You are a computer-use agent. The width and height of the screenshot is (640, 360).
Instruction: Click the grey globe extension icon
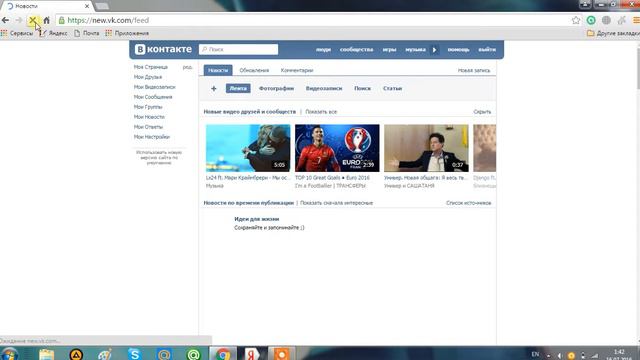[x=606, y=20]
